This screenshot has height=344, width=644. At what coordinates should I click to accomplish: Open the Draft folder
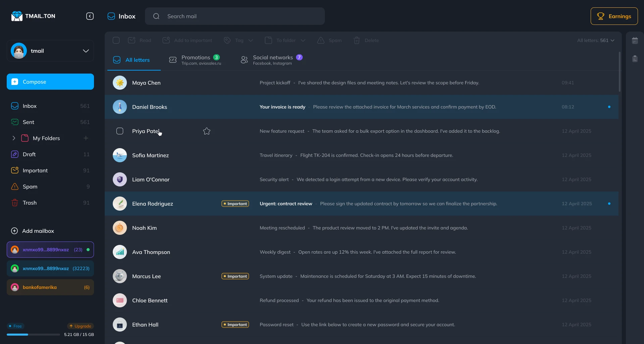50,154
